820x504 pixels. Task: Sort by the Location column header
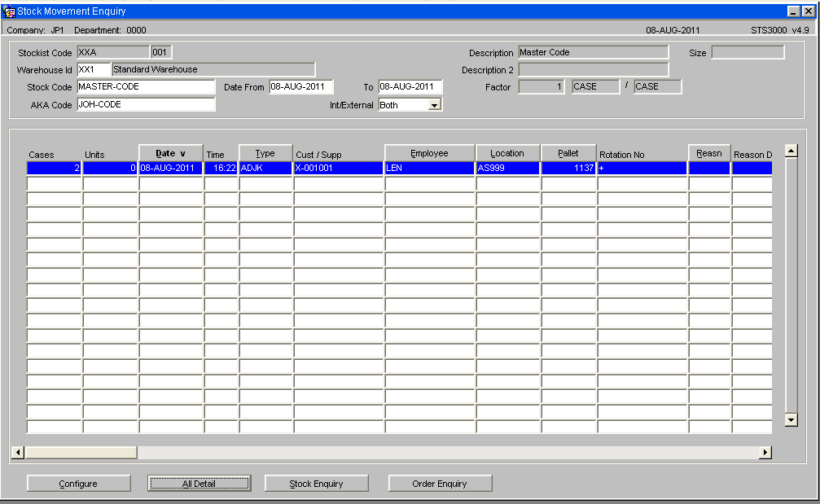point(507,153)
